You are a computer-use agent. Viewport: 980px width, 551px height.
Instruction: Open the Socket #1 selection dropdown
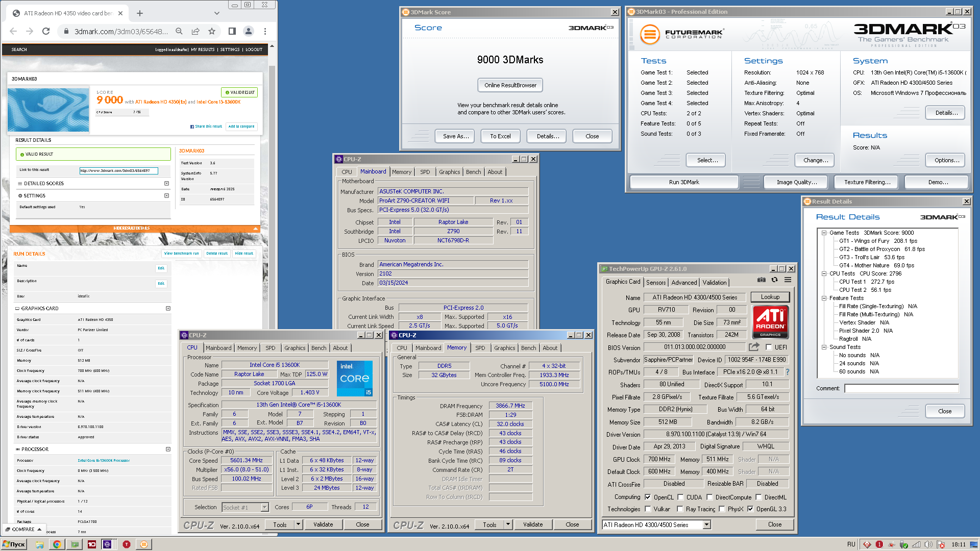[x=264, y=507]
